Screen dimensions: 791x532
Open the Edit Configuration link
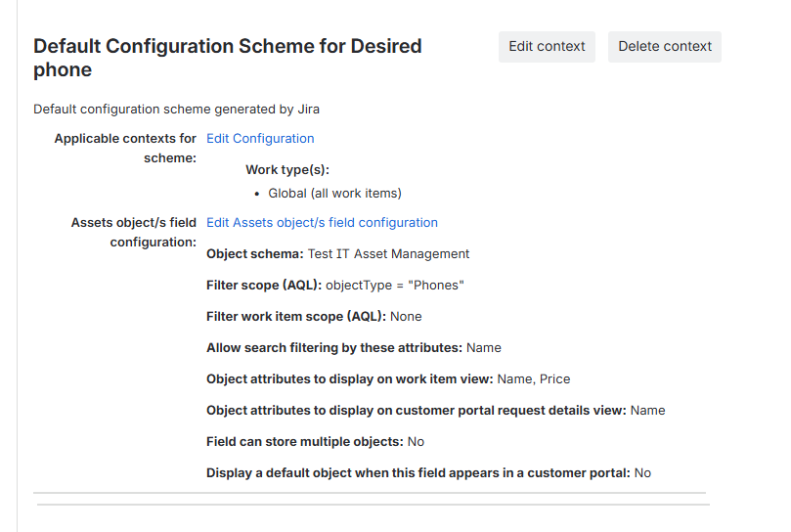click(260, 138)
